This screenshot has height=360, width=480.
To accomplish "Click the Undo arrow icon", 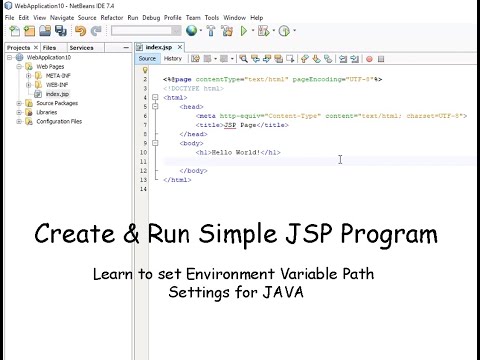I will point(80,31).
